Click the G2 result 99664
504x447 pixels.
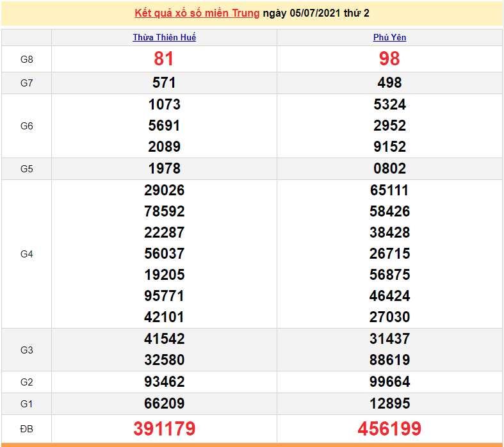point(389,382)
